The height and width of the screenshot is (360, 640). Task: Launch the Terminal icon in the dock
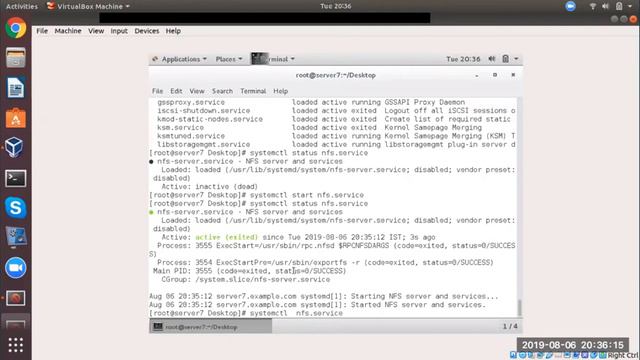pyautogui.click(x=16, y=178)
